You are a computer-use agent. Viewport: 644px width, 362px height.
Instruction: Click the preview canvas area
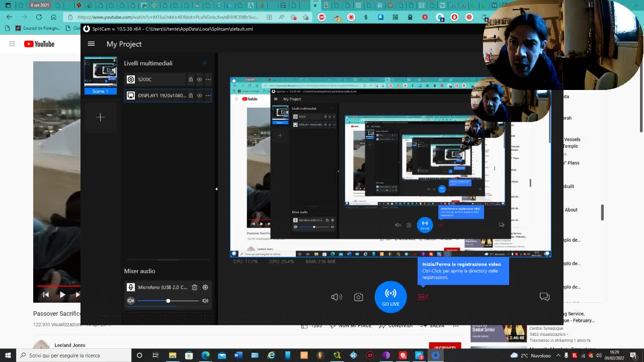[x=390, y=167]
